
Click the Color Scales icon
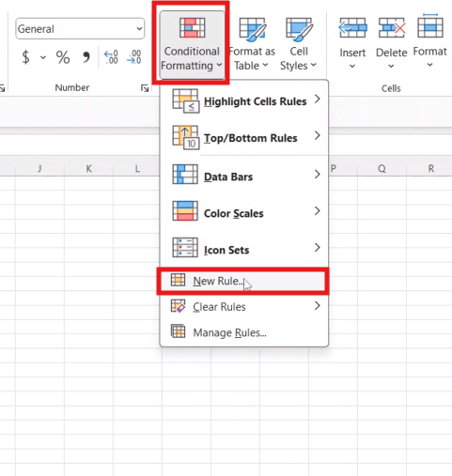185,210
